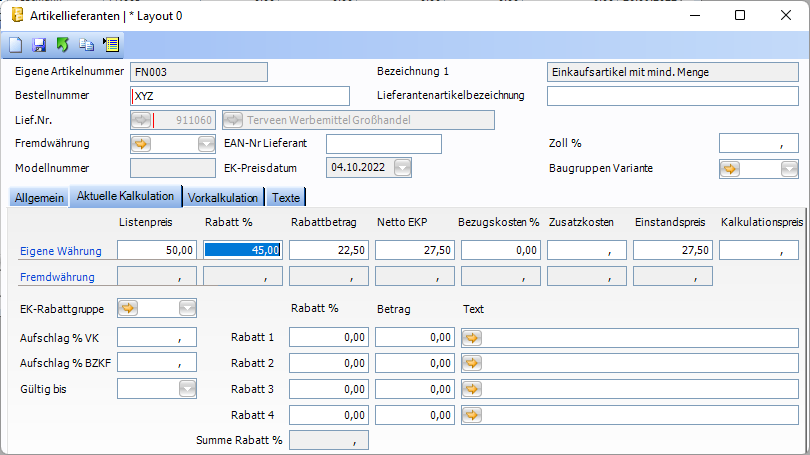Image resolution: width=810 pixels, height=455 pixels.
Task: Switch to the Texte tab
Action: click(286, 197)
